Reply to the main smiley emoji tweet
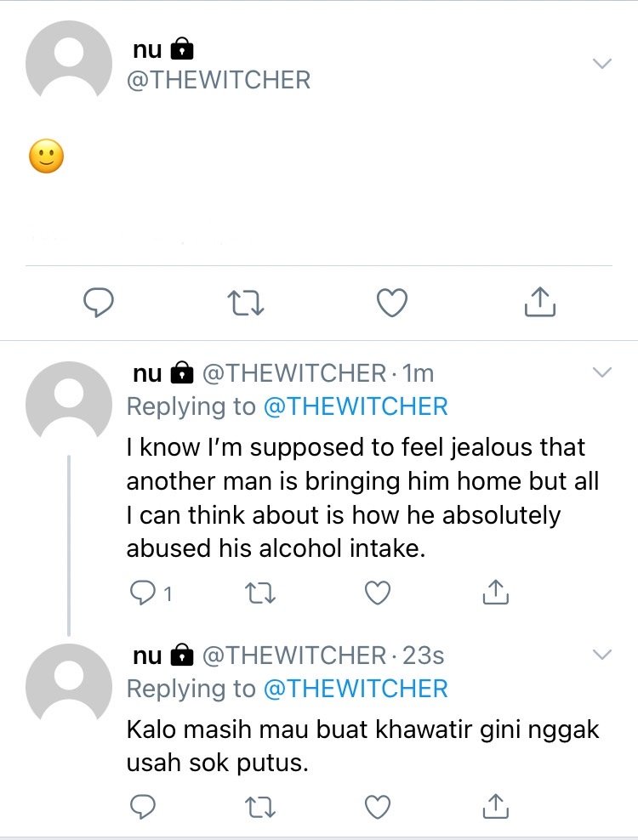This screenshot has height=840, width=638. tap(98, 303)
